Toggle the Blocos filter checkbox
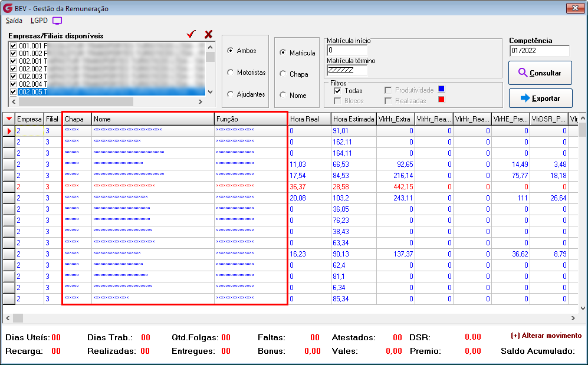Image resolution: width=588 pixels, height=365 pixels. pos(337,101)
